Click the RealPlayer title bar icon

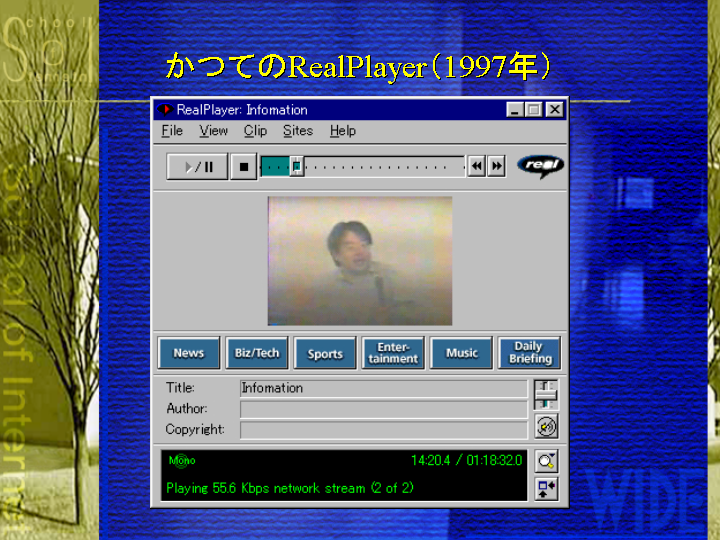tap(165, 110)
